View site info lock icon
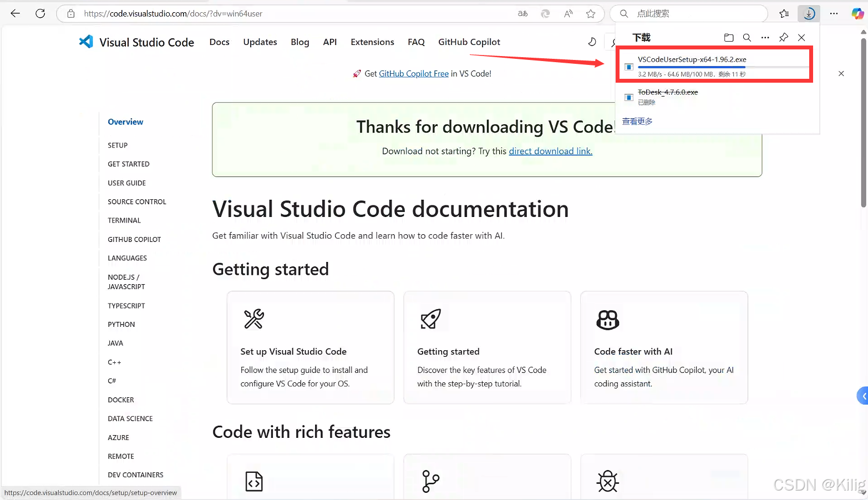868x500 pixels. (x=71, y=13)
